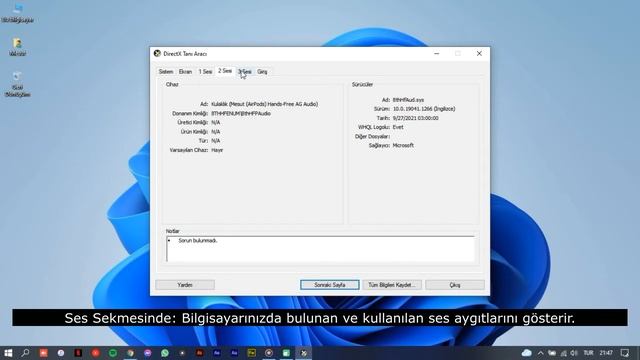
Task: Click the DirectX Tanı Aracı title icon
Action: point(157,53)
